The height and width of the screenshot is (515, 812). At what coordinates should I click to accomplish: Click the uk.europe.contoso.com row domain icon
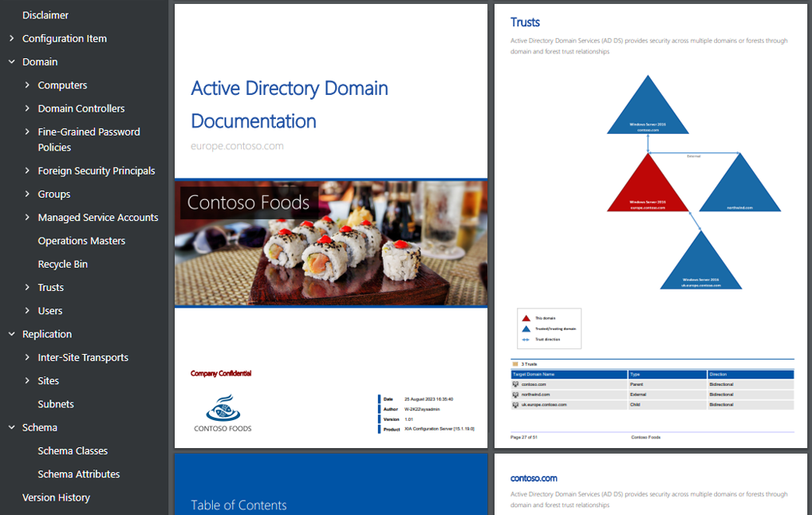(x=515, y=405)
